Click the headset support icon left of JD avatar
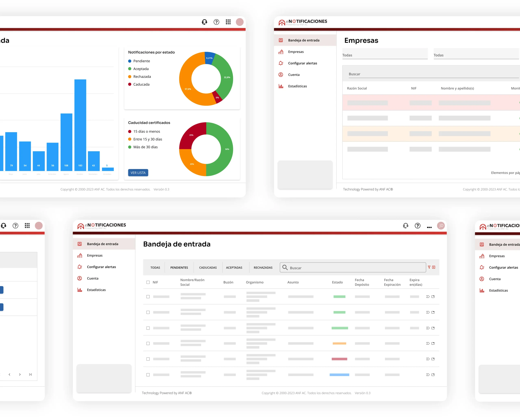520x420 pixels. [x=406, y=226]
